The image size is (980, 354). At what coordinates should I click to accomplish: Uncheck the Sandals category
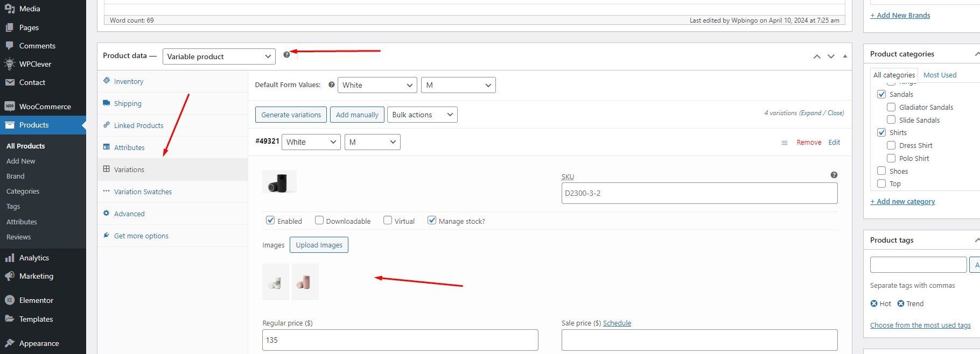point(881,94)
